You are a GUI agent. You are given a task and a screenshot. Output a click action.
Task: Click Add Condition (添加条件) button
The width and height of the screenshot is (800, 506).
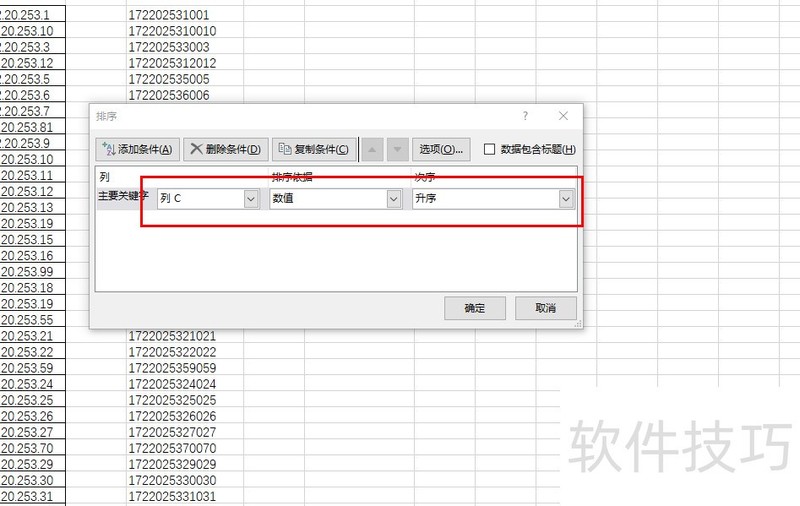coord(137,149)
